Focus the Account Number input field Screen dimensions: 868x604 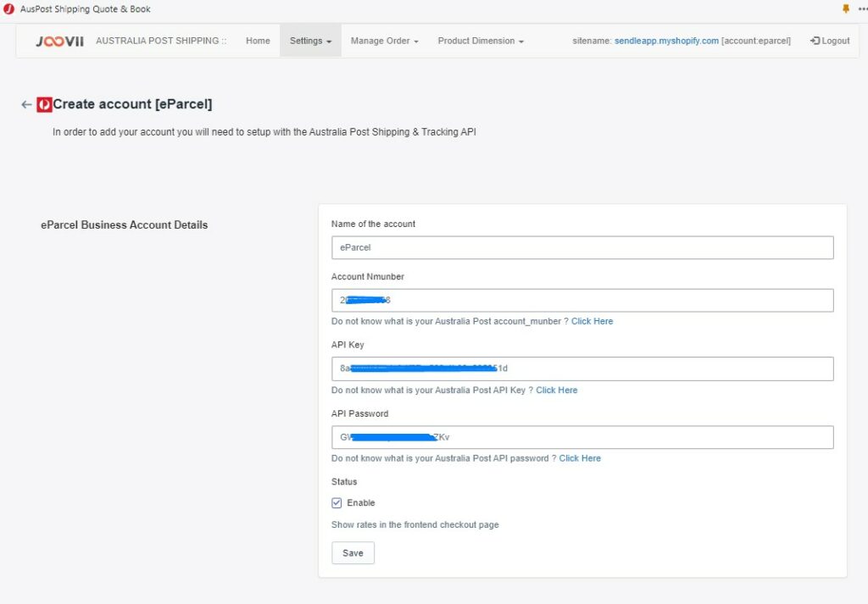click(582, 301)
